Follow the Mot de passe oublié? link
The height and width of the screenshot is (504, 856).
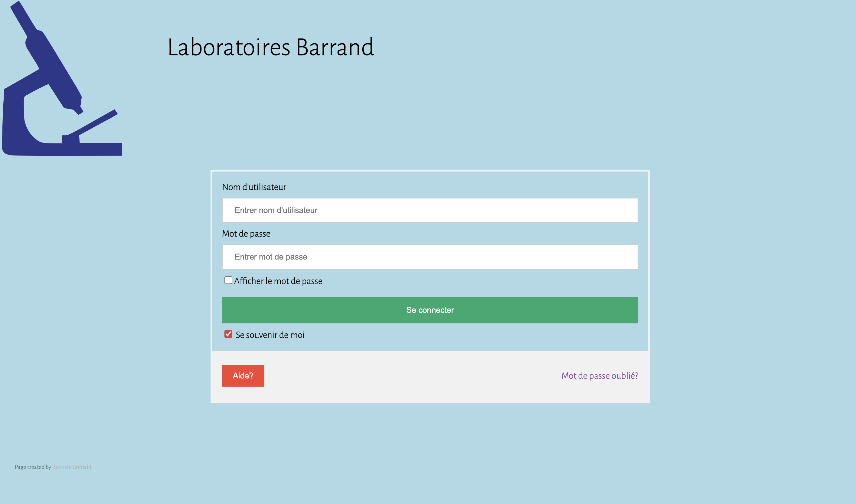click(600, 376)
